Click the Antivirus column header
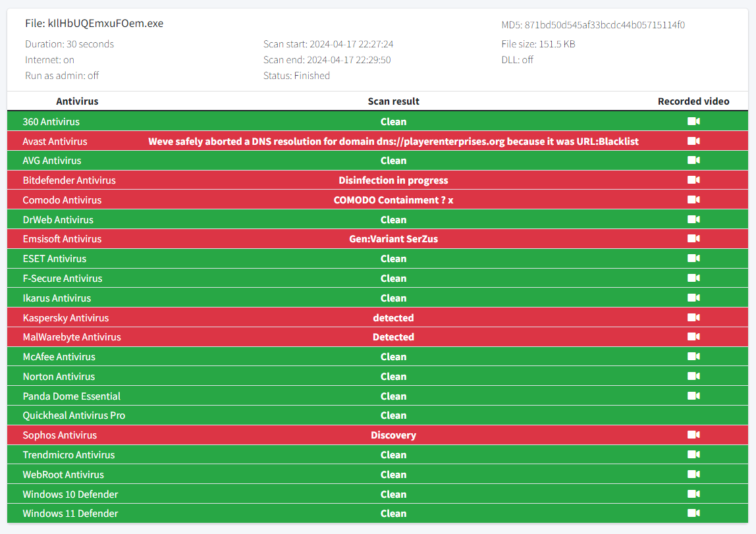This screenshot has width=756, height=534. click(77, 101)
